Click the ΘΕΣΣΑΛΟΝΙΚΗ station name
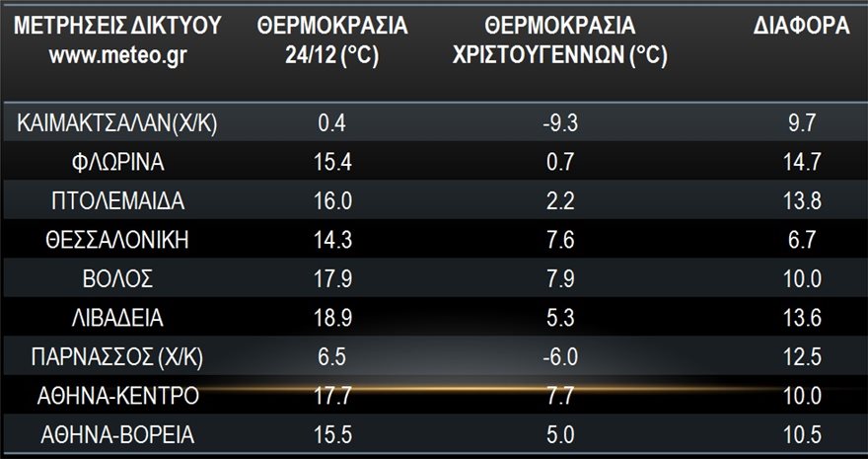Viewport: 868px width, 459px height. coord(119,240)
